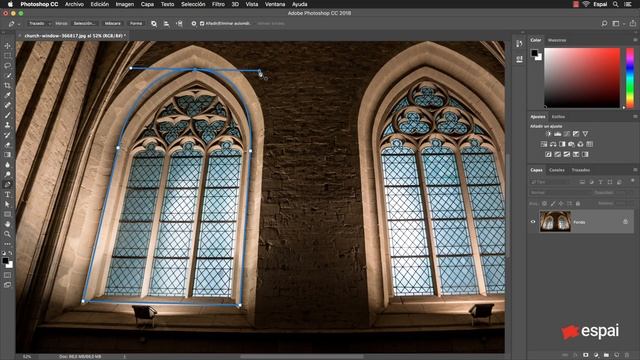Select the History Brush tool
The height and width of the screenshot is (360, 640).
point(7,135)
